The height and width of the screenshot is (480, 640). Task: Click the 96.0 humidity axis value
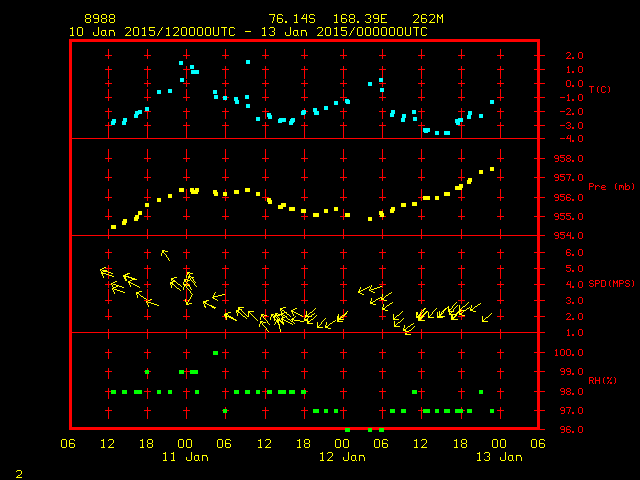571,430
